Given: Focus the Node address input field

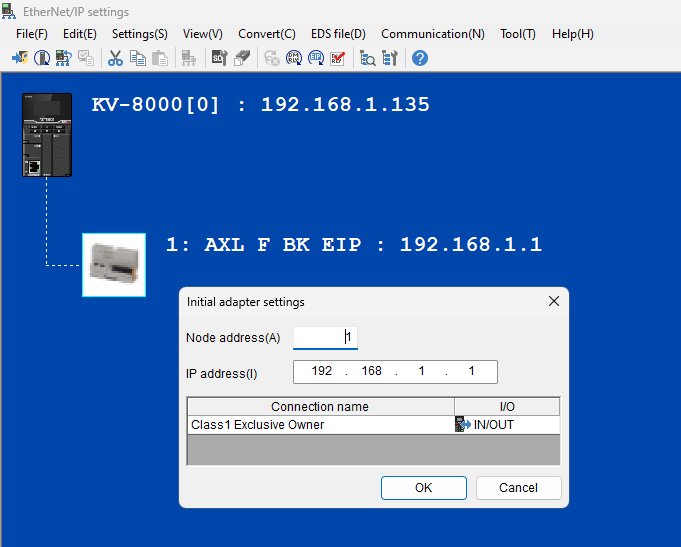Looking at the screenshot, I should (325, 338).
